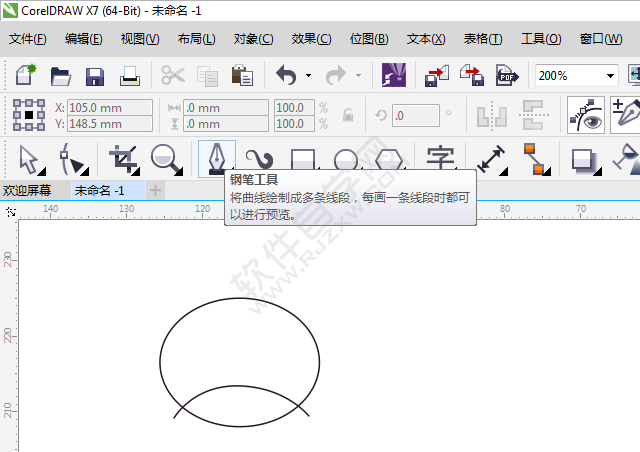
Task: Click the Y position field 148.5 mm
Action: tap(110, 124)
